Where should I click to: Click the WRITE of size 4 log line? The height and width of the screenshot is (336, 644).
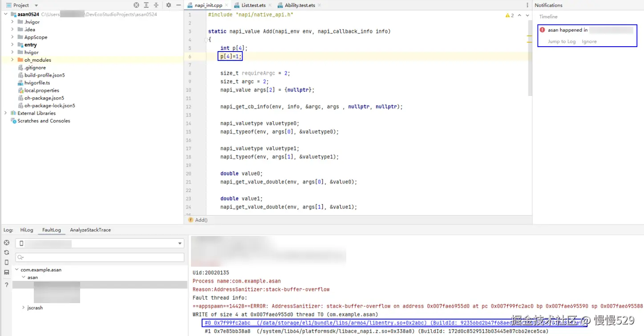click(x=285, y=314)
